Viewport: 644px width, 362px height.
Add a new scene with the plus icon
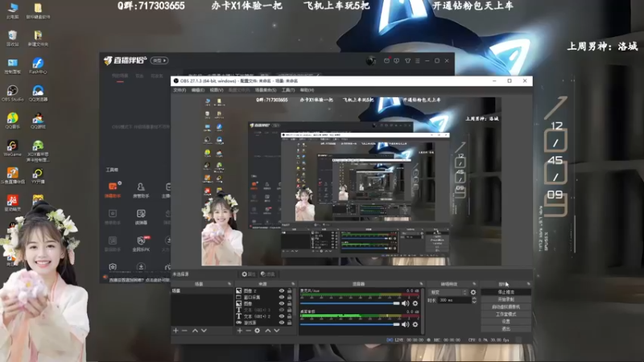click(x=175, y=331)
